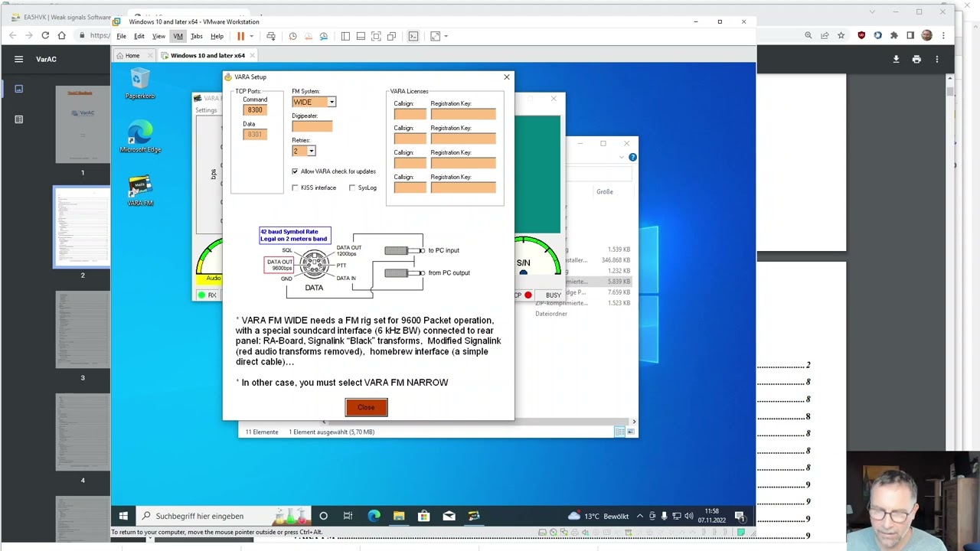Click the Close button in VARA Setup
The image size is (980, 551).
[366, 407]
